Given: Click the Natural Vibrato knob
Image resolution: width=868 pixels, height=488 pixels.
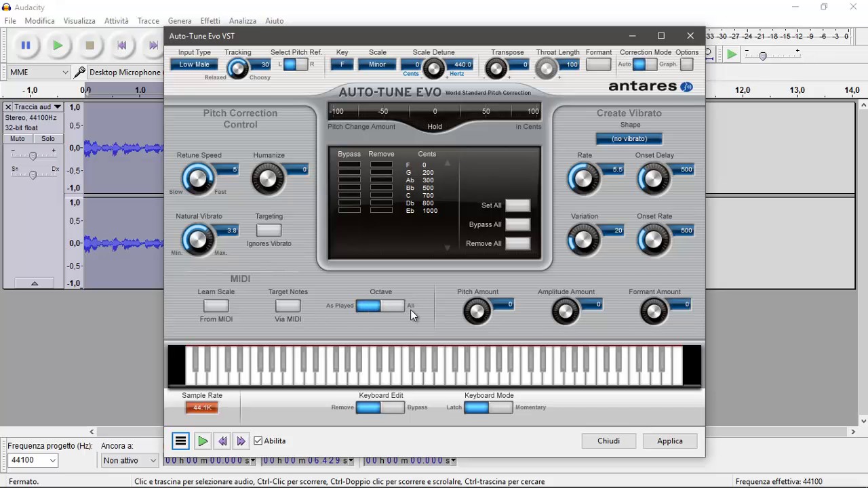Looking at the screenshot, I should coord(198,240).
